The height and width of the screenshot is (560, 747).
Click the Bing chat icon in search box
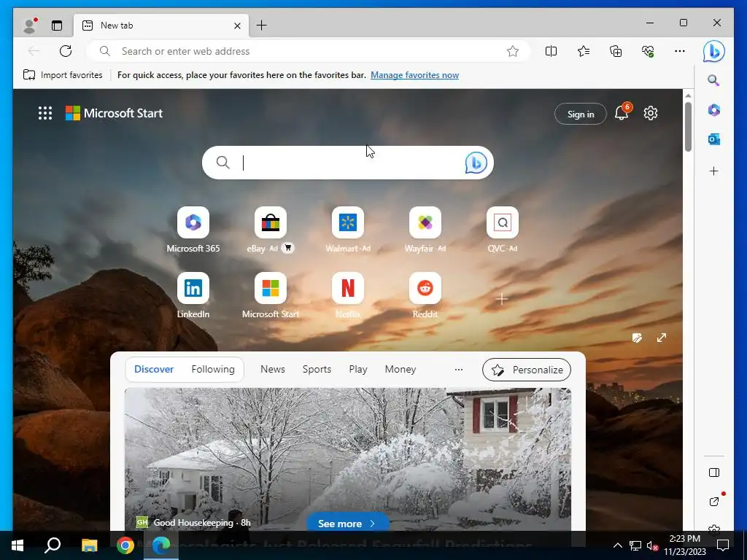click(476, 163)
